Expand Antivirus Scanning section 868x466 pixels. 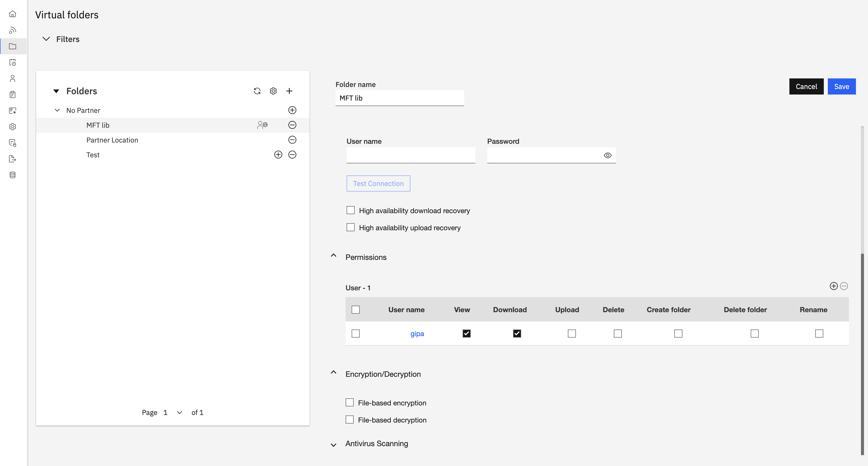point(333,445)
